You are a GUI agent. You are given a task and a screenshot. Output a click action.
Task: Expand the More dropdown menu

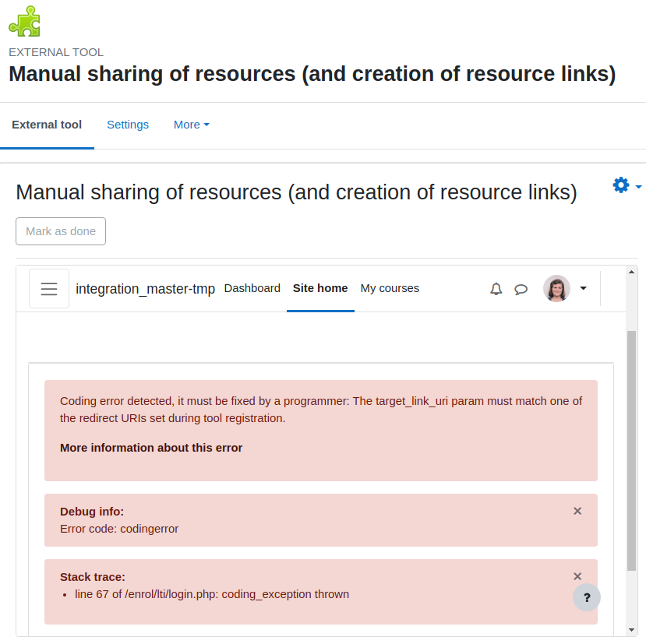tap(192, 125)
